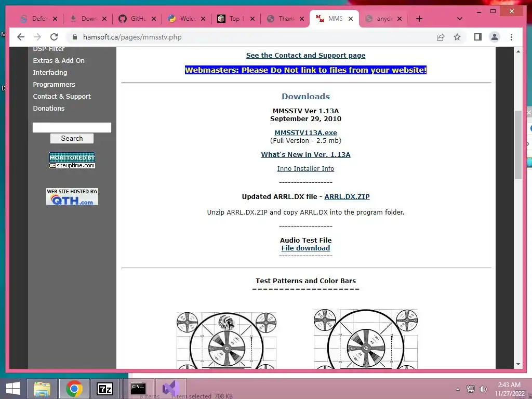Open Visual Studio from the taskbar
532x399 pixels.
[170, 389]
